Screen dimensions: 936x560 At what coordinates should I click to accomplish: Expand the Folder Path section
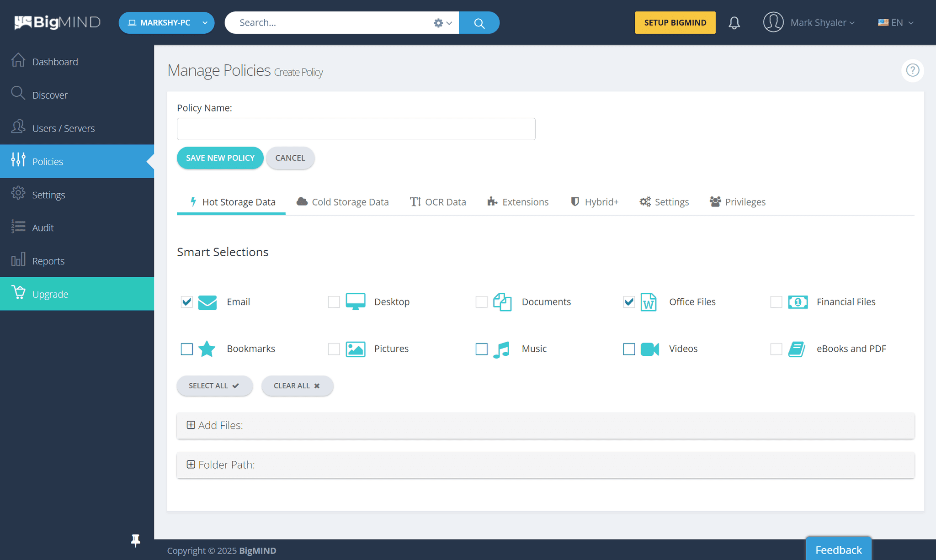click(x=191, y=464)
